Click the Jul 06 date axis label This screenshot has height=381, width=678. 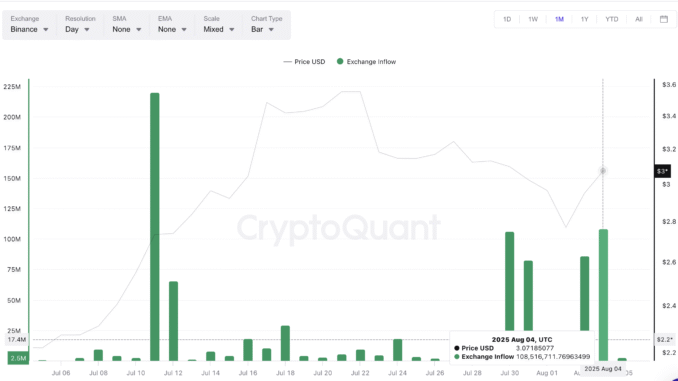(61, 373)
